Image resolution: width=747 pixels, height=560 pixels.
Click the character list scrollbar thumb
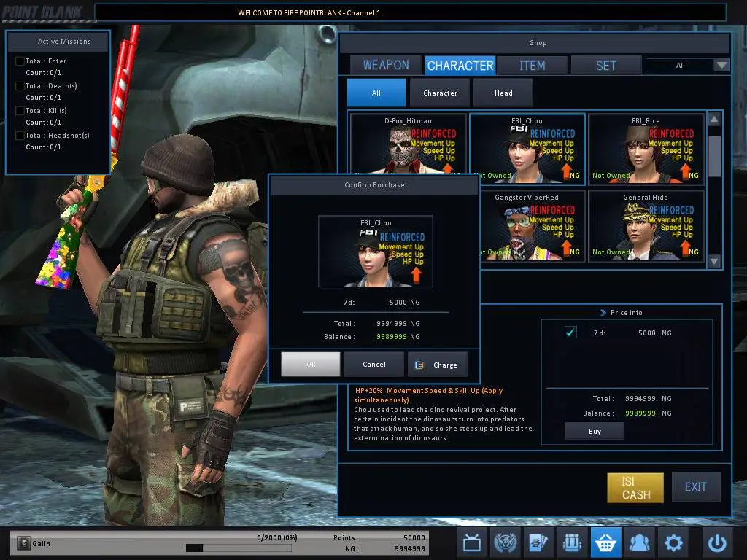pyautogui.click(x=714, y=156)
